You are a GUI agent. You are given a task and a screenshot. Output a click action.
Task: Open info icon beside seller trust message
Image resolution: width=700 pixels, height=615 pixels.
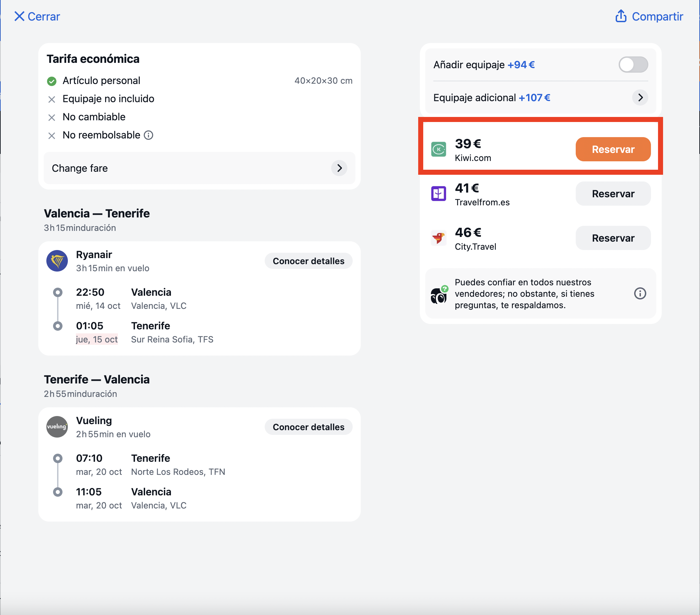click(x=640, y=293)
